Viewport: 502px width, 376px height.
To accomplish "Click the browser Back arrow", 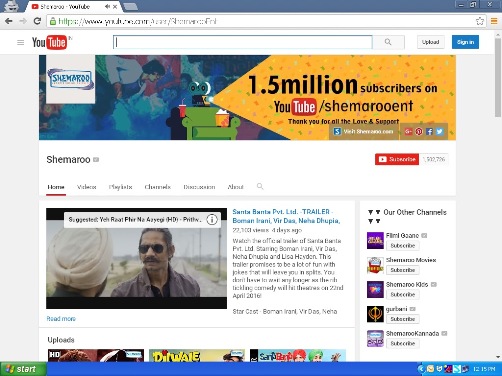I will (9, 21).
